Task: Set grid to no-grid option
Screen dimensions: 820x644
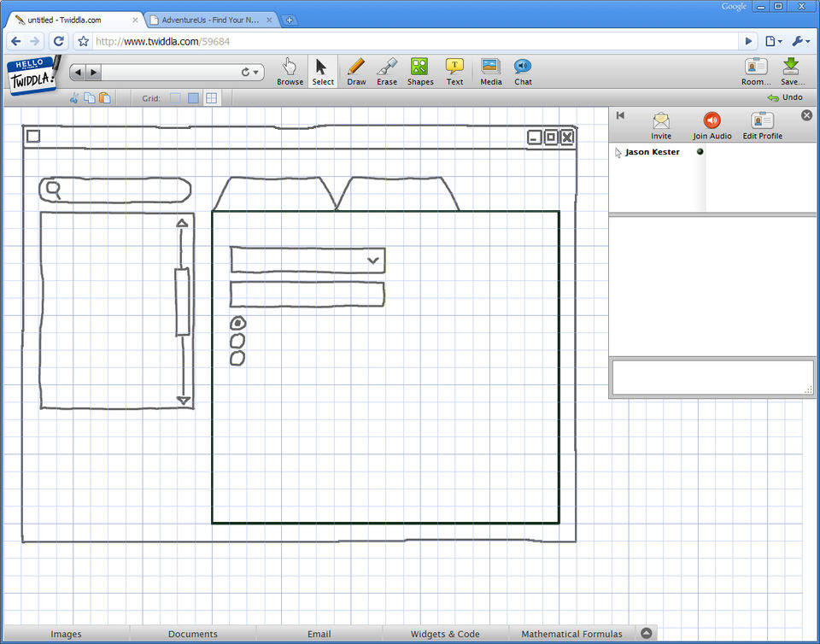Action: coord(175,98)
